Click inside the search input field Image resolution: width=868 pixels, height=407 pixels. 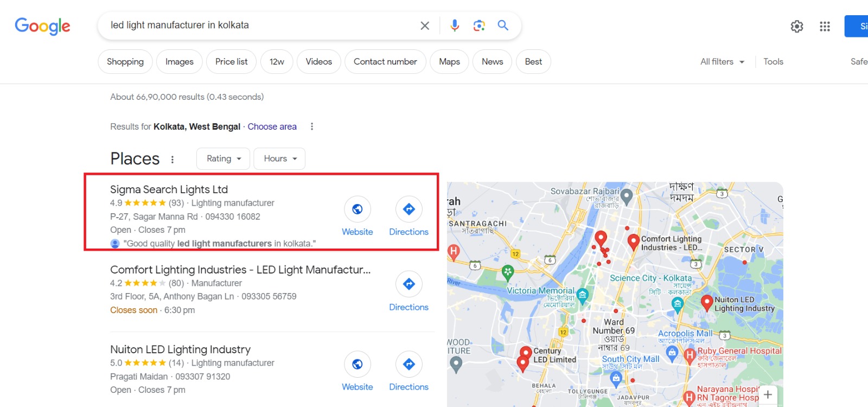tap(260, 26)
